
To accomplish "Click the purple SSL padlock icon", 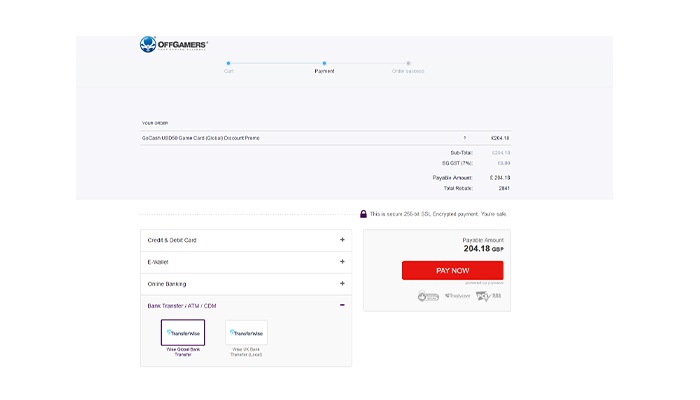I will click(x=363, y=214).
